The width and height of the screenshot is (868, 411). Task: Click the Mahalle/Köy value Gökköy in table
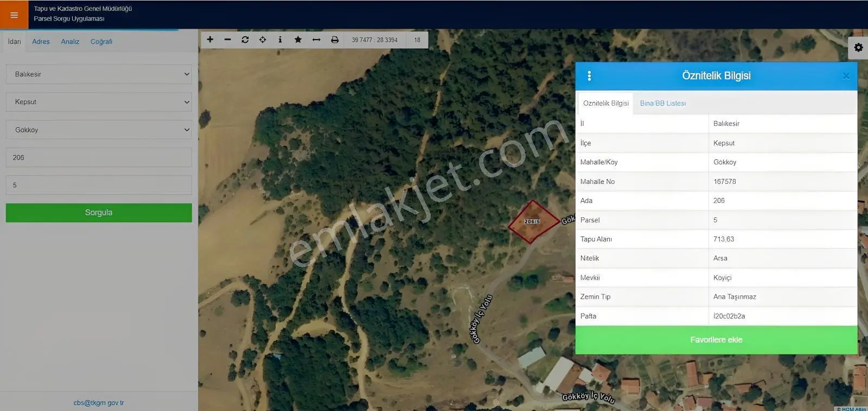(725, 162)
